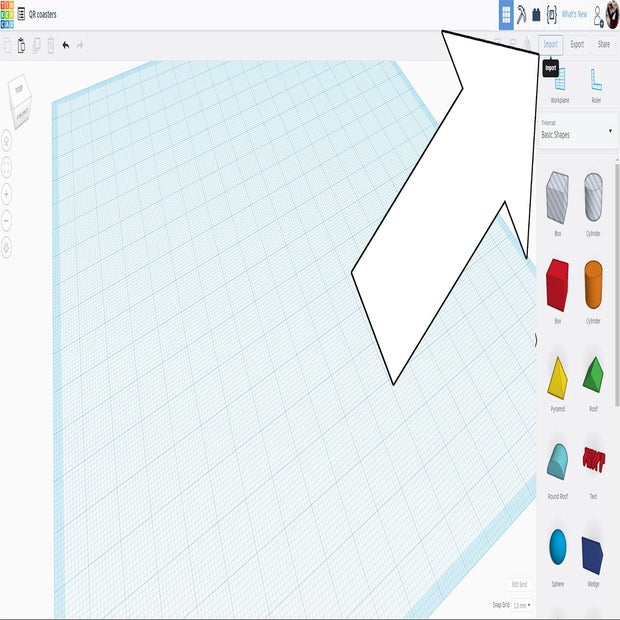Click the Home view button
The height and width of the screenshot is (620, 620).
[x=7, y=140]
